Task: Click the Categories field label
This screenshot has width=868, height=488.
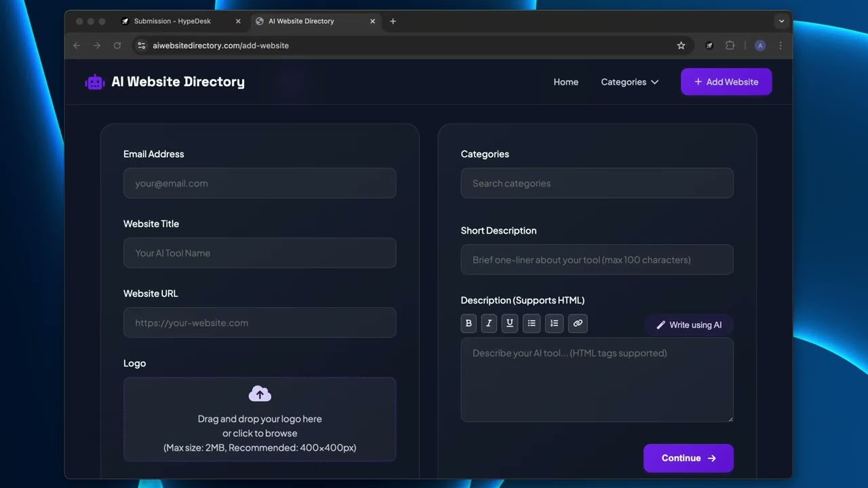Action: 485,154
